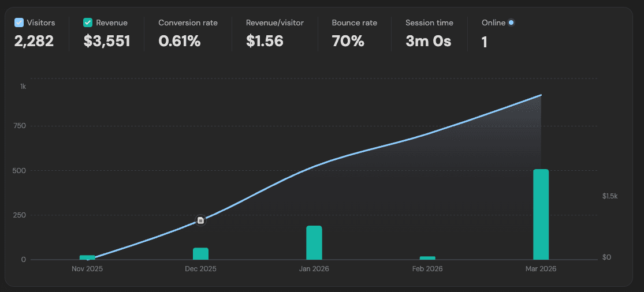The image size is (644, 292).
Task: Click the Nov 2025 axis label
Action: click(87, 269)
